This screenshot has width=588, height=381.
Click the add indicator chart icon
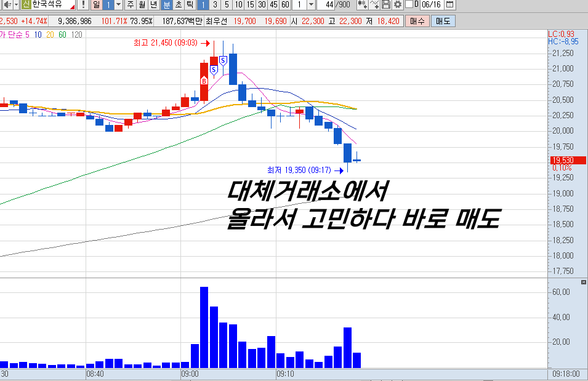[x=362, y=4]
